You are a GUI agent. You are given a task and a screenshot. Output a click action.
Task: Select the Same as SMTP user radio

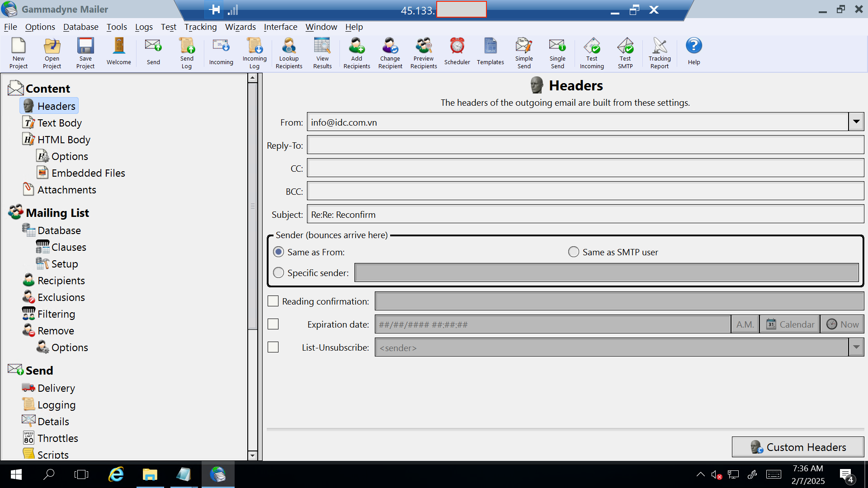[573, 252]
